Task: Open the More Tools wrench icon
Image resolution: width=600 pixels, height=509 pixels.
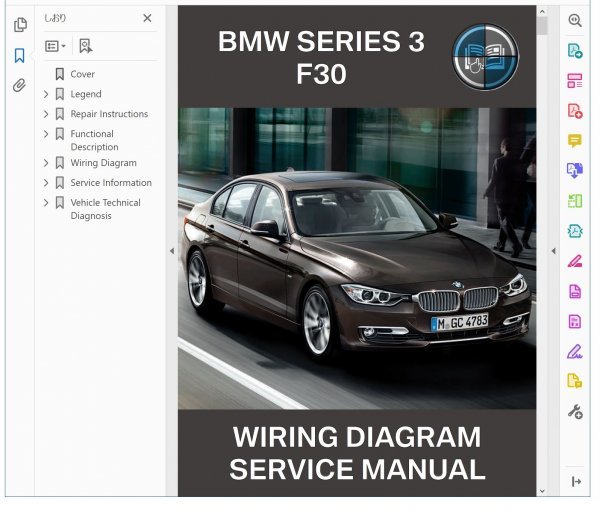Action: coord(575,412)
